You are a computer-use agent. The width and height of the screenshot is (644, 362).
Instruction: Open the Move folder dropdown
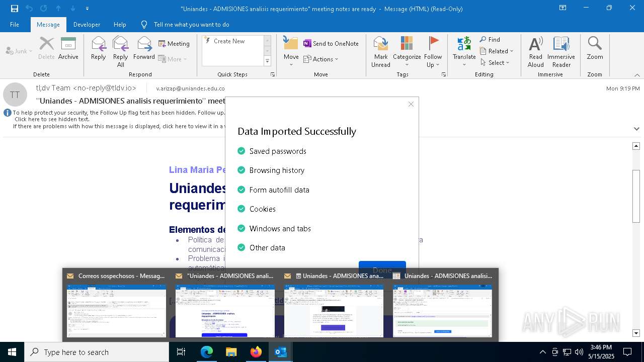click(x=291, y=51)
